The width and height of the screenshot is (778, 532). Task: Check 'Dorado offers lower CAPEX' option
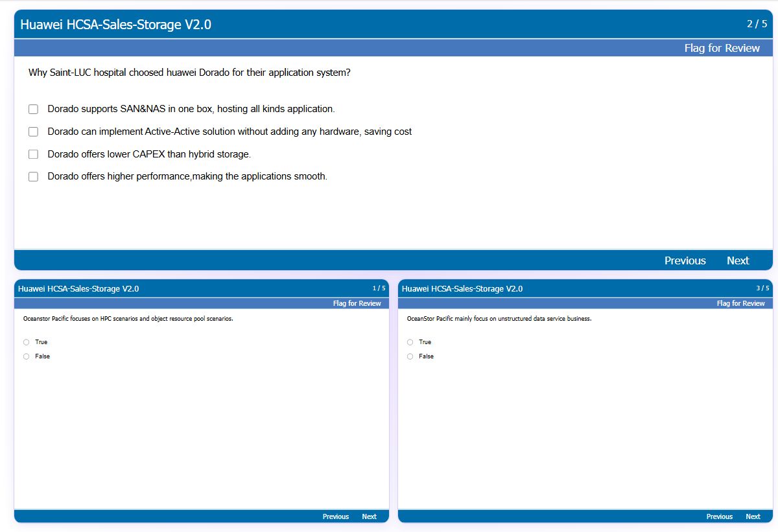34,154
